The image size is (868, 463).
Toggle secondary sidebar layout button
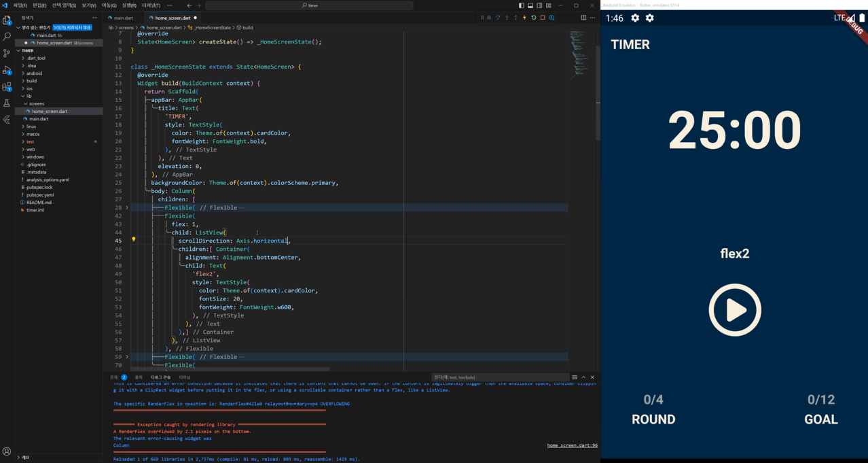point(539,5)
